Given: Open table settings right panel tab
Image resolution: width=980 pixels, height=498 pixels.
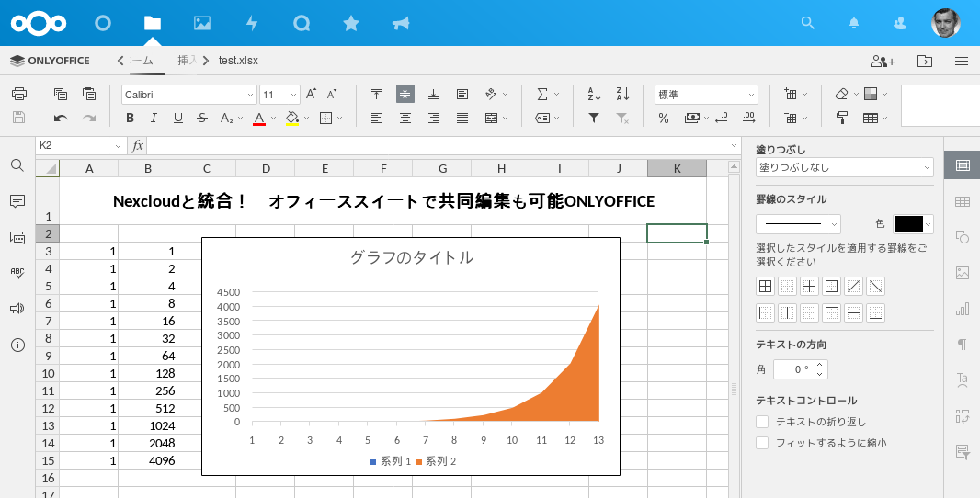Looking at the screenshot, I should [963, 201].
